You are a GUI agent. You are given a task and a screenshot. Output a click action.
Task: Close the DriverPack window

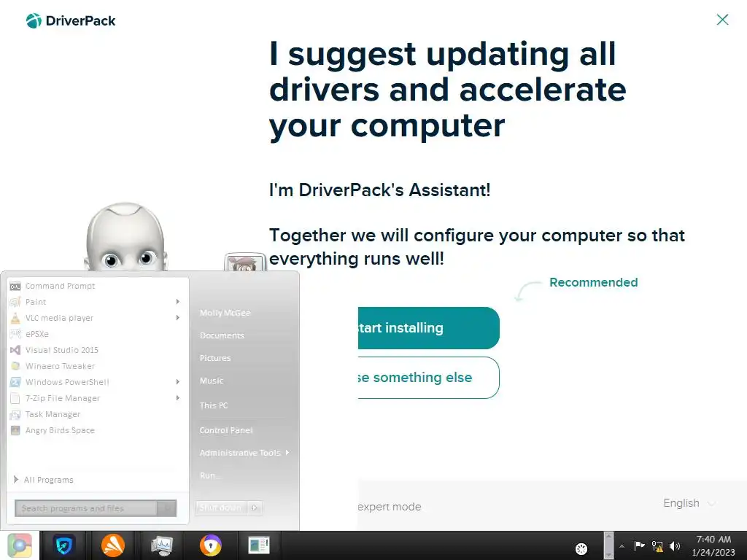(722, 20)
